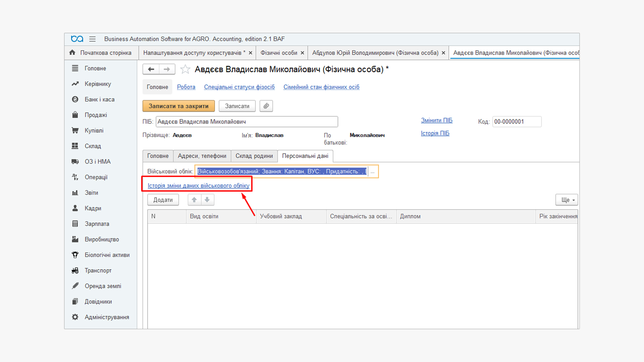This screenshot has width=644, height=362.
Task: Open the hamburger main menu icon
Action: pos(93,39)
